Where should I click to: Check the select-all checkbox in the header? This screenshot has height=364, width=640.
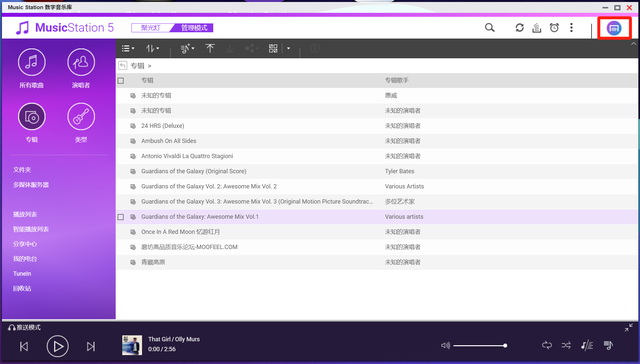[x=121, y=81]
